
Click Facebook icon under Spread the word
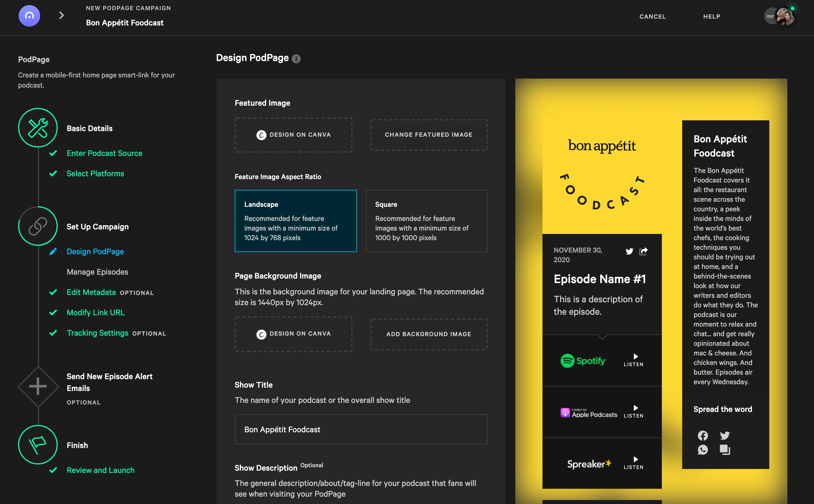[x=703, y=435]
